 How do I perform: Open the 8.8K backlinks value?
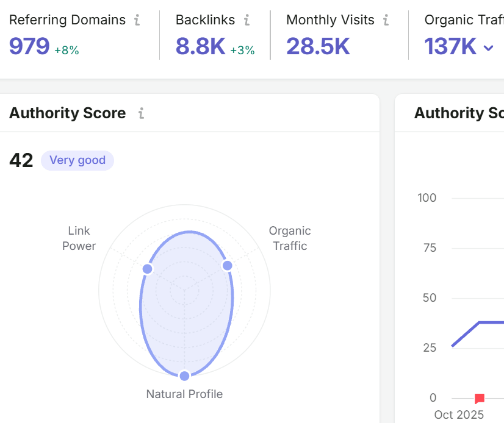[201, 46]
